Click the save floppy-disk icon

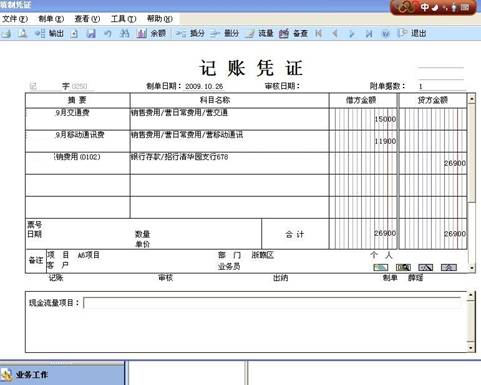coord(91,34)
